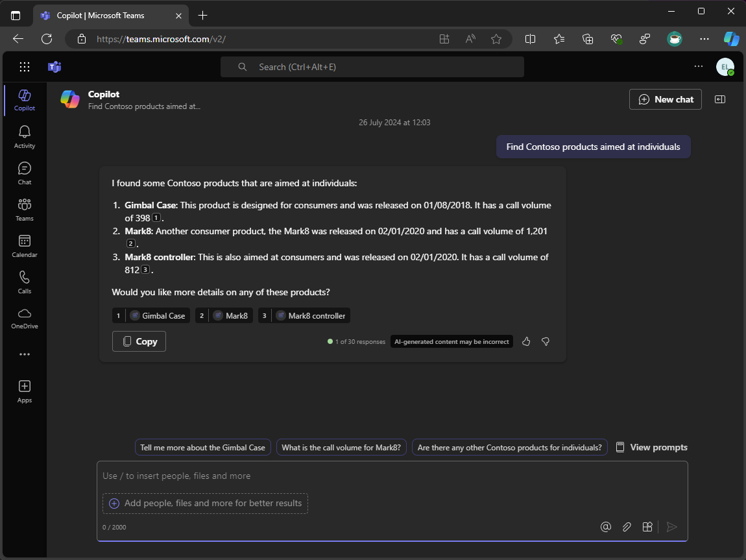Screen dimensions: 746x560
Task: Open a new browser tab
Action: pos(202,16)
